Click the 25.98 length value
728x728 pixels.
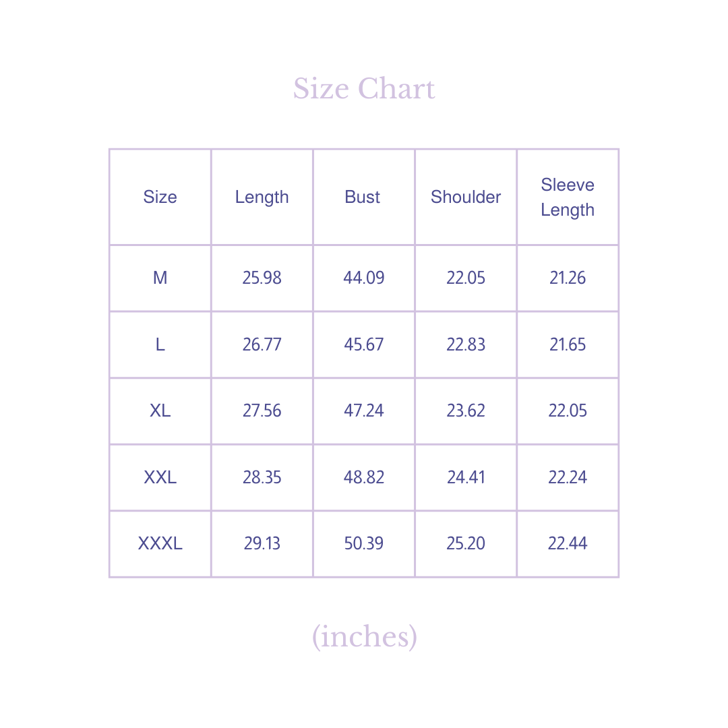coord(262,278)
